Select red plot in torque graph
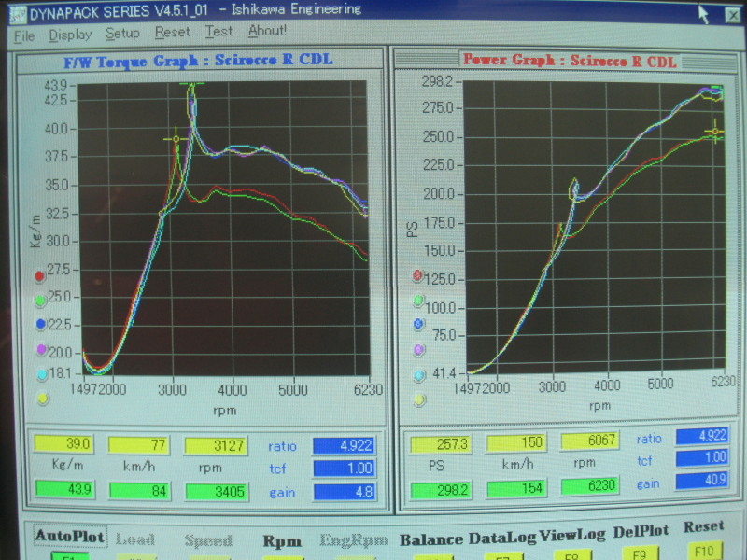 click(39, 275)
